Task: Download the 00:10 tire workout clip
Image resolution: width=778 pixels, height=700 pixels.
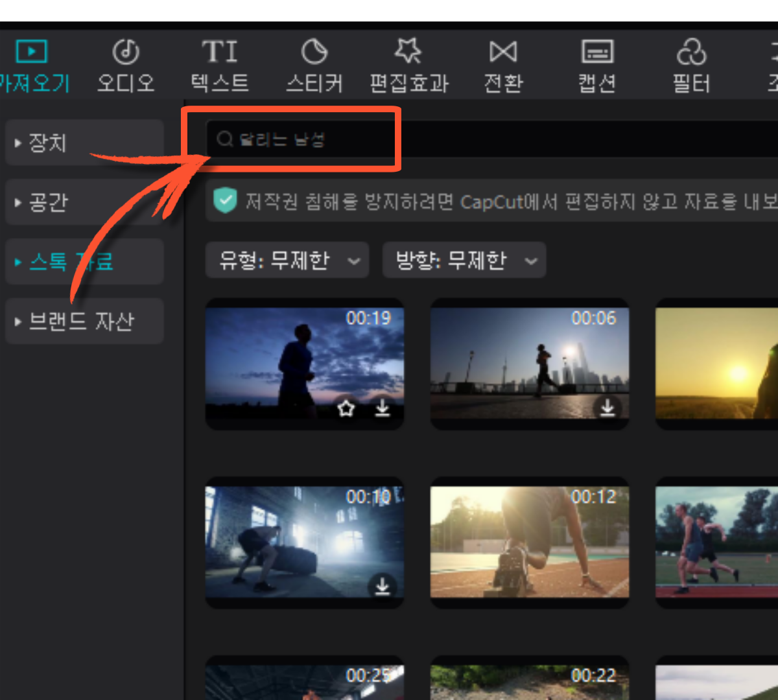Action: point(383,587)
